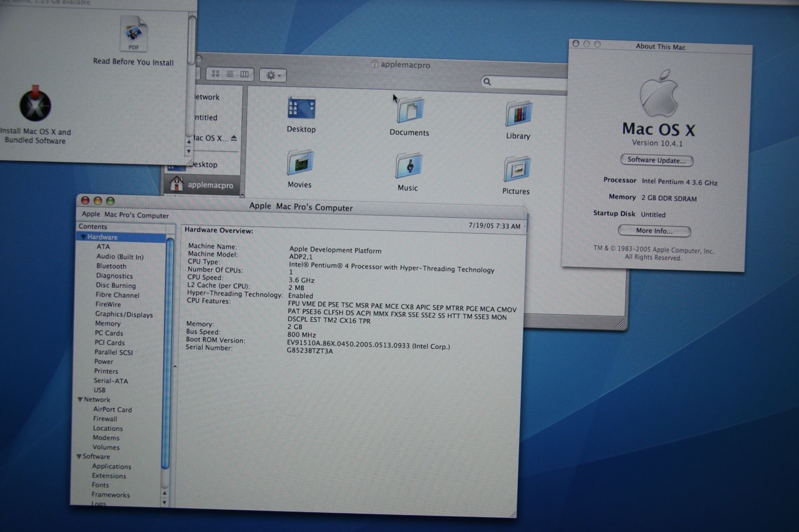This screenshot has width=799, height=532.
Task: Open the Documents folder icon
Action: (410, 110)
